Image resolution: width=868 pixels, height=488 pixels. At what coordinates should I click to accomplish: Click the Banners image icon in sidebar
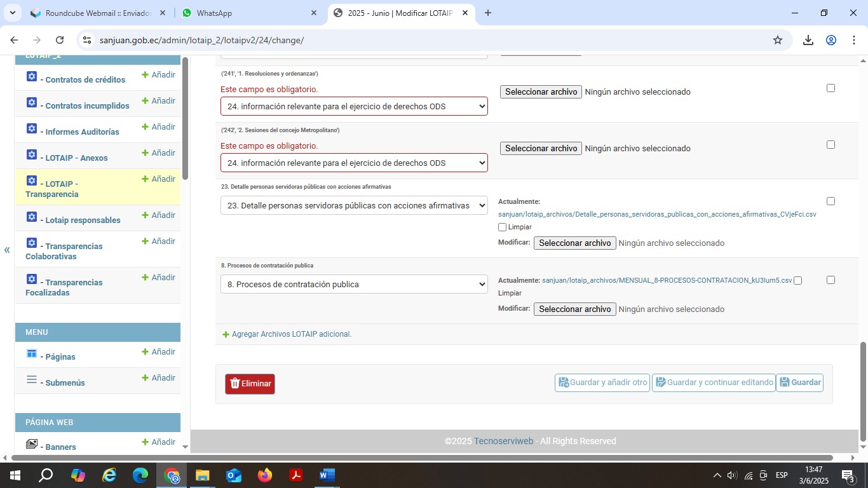point(32,444)
